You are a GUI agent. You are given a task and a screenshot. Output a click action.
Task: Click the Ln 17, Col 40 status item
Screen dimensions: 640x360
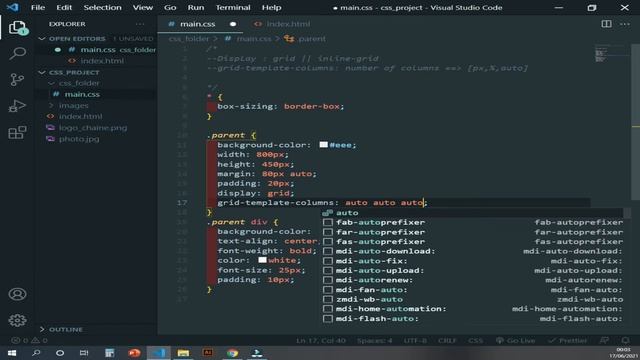[x=321, y=340]
